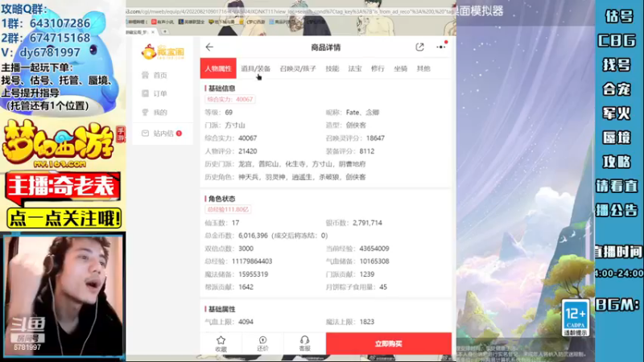Open the 有声小说 bookmark
This screenshot has width=644, height=362.
(163, 22)
